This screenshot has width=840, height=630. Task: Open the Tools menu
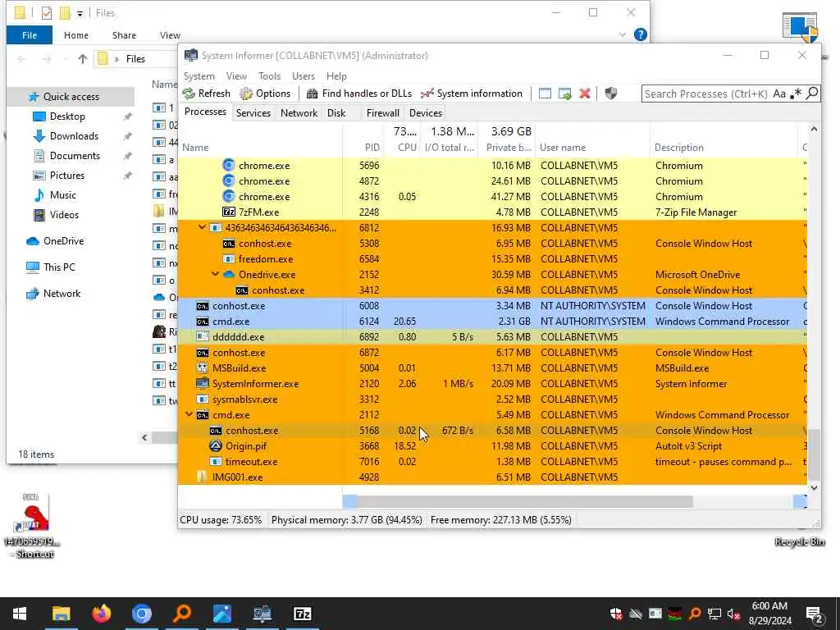tap(269, 76)
